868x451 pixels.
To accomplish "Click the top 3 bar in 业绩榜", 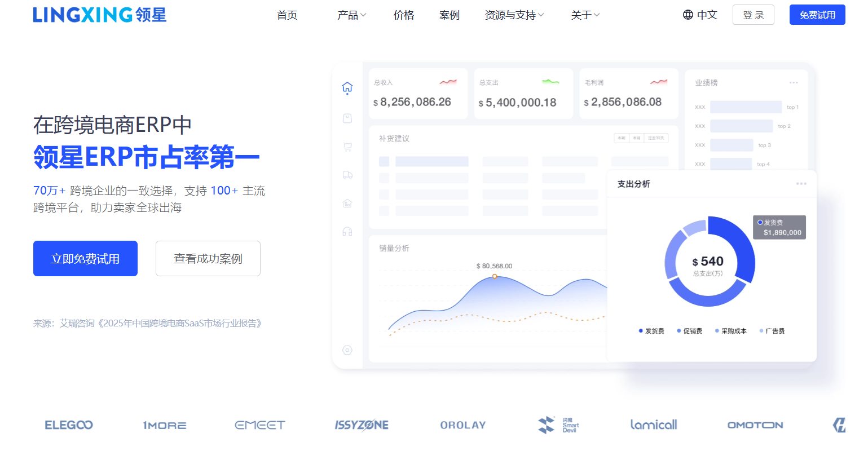I will (732, 145).
